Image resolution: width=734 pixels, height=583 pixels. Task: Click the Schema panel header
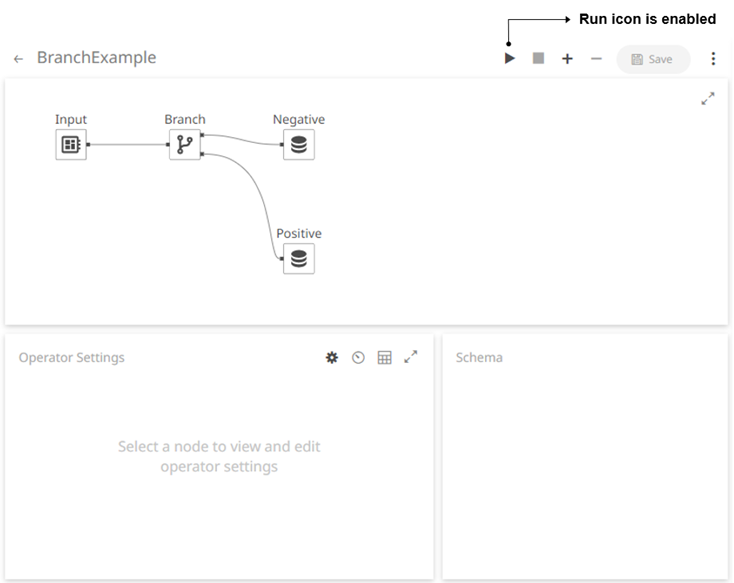[479, 357]
